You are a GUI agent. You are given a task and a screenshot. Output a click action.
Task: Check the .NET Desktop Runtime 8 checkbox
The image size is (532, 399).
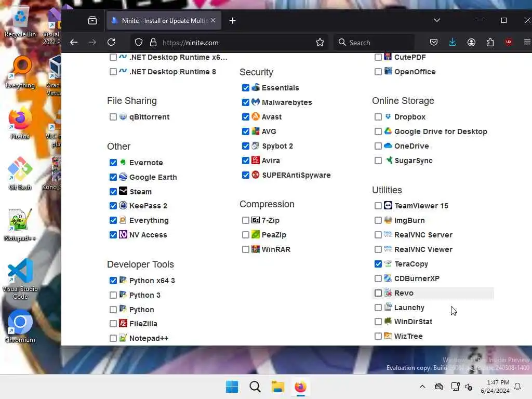[x=113, y=72]
